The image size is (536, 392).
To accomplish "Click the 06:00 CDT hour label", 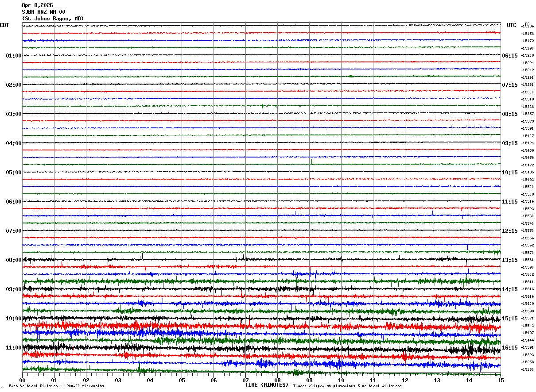I will 14,202.
